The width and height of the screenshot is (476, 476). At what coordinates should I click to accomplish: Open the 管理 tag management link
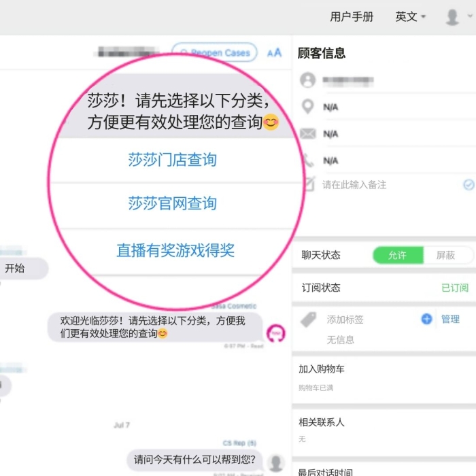click(450, 319)
